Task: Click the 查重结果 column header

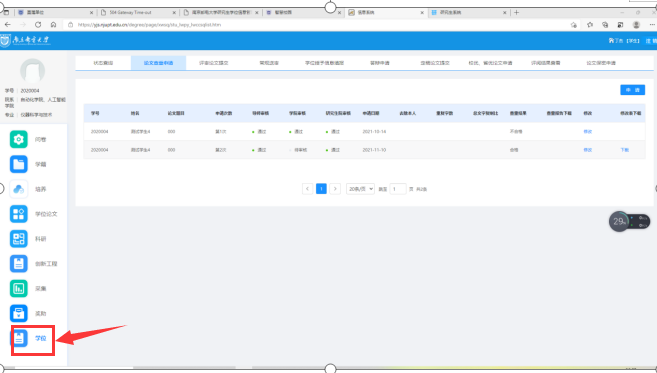Action: 518,113
